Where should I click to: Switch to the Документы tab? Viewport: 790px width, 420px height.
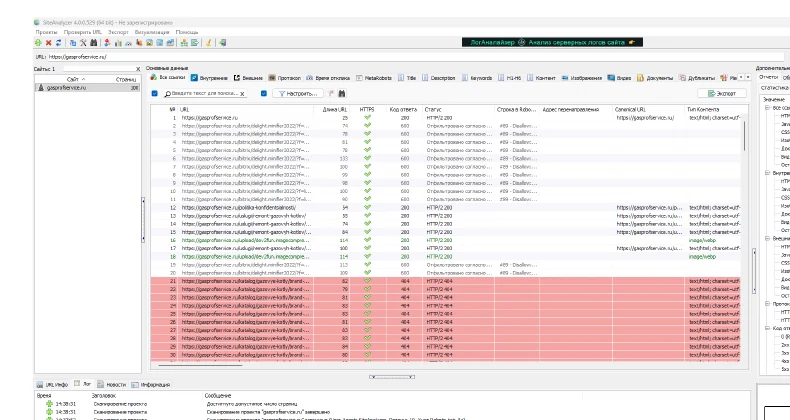[x=655, y=78]
